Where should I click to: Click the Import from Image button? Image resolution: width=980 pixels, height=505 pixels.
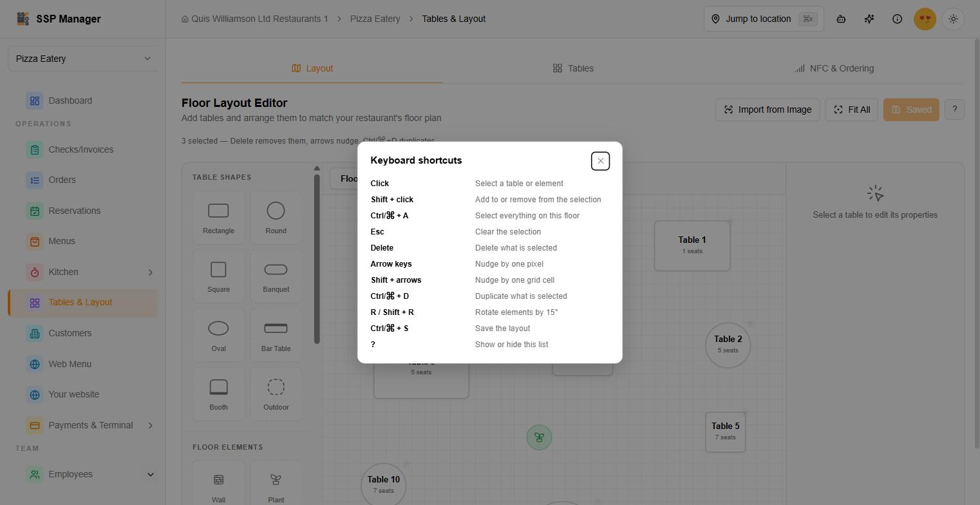[768, 110]
